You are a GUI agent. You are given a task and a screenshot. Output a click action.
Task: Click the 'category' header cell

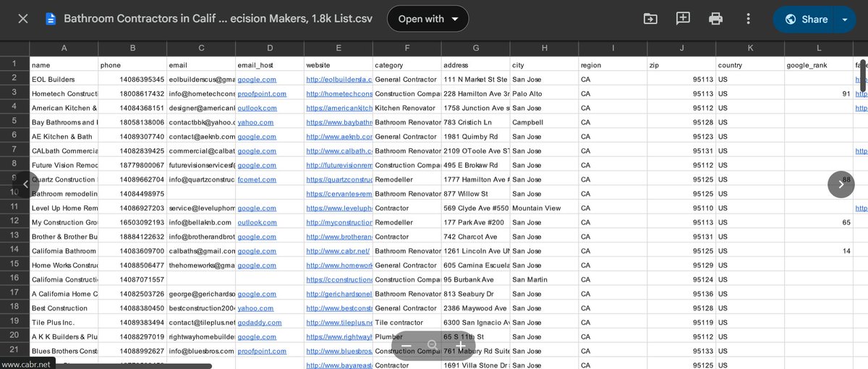point(407,64)
